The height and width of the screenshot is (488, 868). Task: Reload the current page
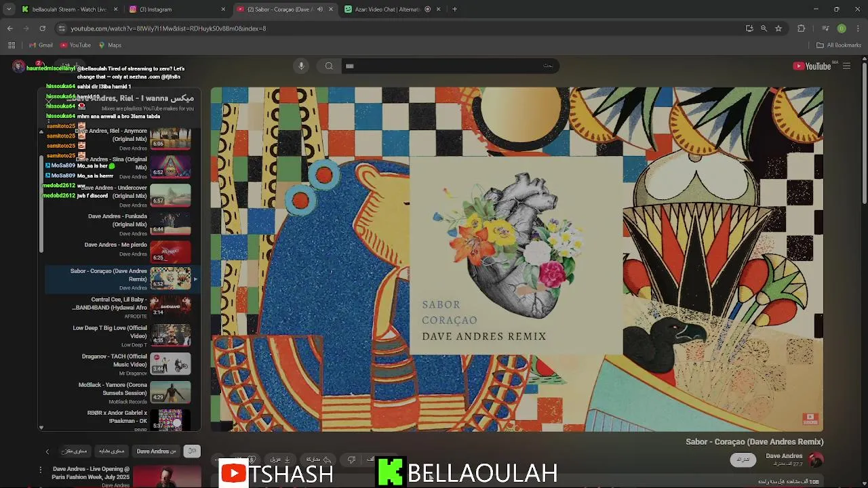point(42,28)
